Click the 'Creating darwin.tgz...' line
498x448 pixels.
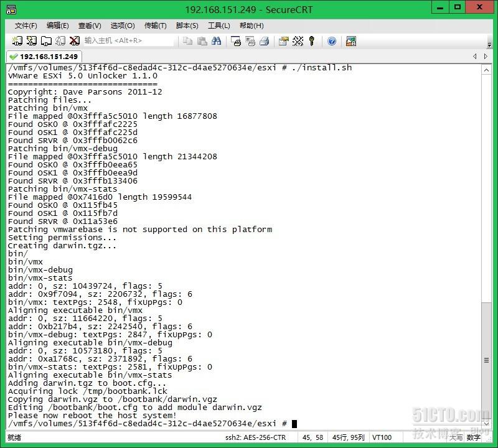click(x=62, y=246)
